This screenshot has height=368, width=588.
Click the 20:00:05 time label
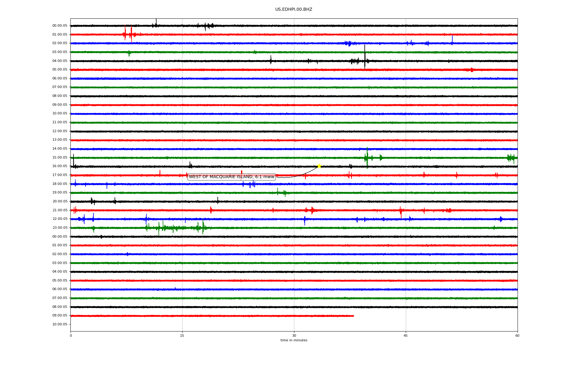pyautogui.click(x=60, y=201)
